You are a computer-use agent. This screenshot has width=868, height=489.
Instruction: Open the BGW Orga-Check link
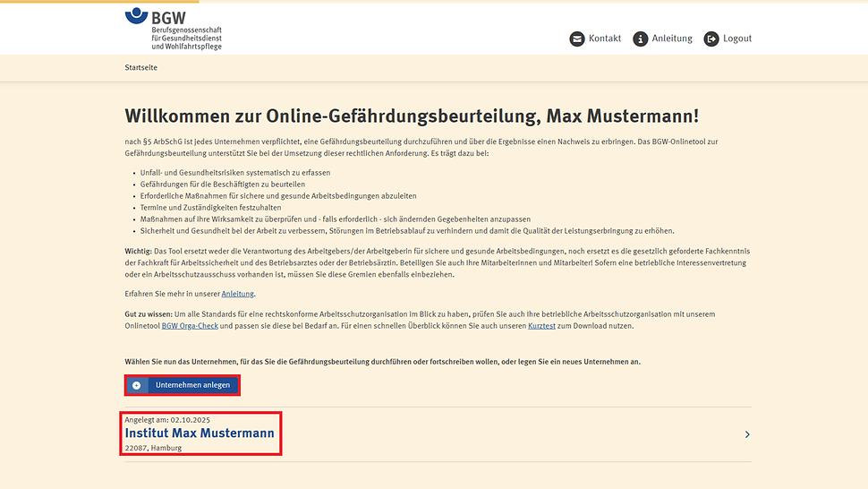[x=189, y=326]
